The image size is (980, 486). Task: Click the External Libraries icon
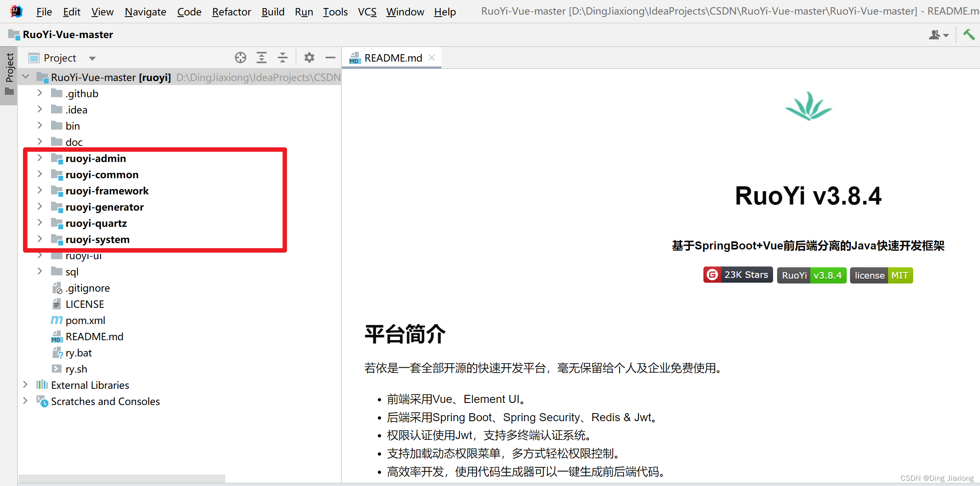42,385
